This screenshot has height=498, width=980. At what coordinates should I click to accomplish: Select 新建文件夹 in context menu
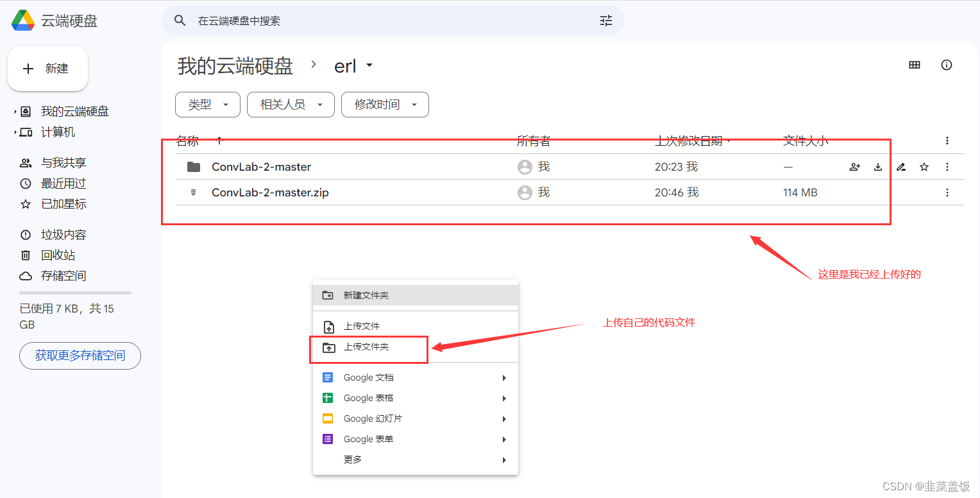tap(416, 295)
